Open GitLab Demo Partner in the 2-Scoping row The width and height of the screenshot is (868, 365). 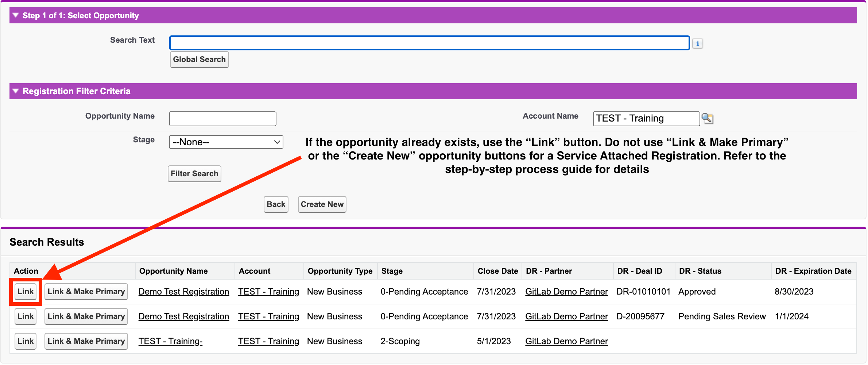click(566, 341)
